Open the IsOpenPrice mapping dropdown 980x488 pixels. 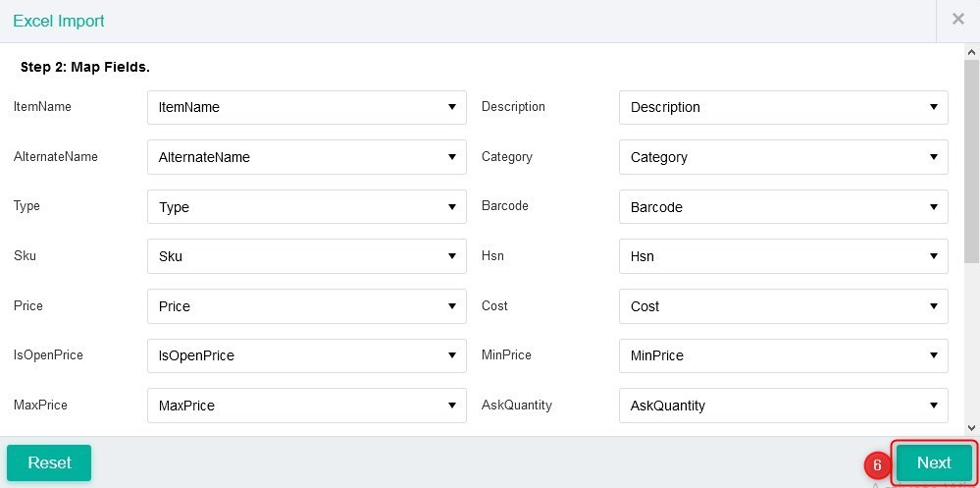306,355
